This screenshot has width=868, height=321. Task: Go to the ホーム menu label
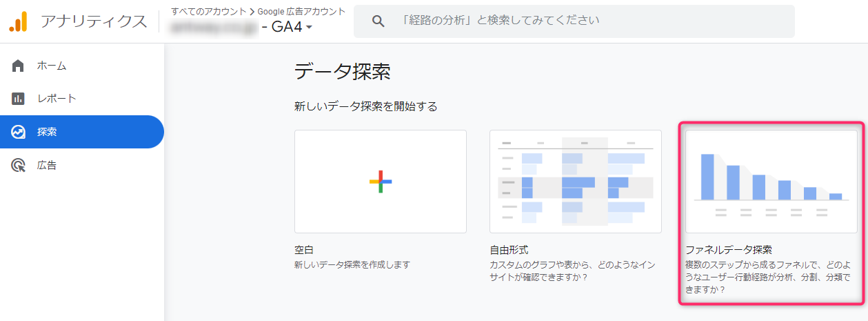52,66
